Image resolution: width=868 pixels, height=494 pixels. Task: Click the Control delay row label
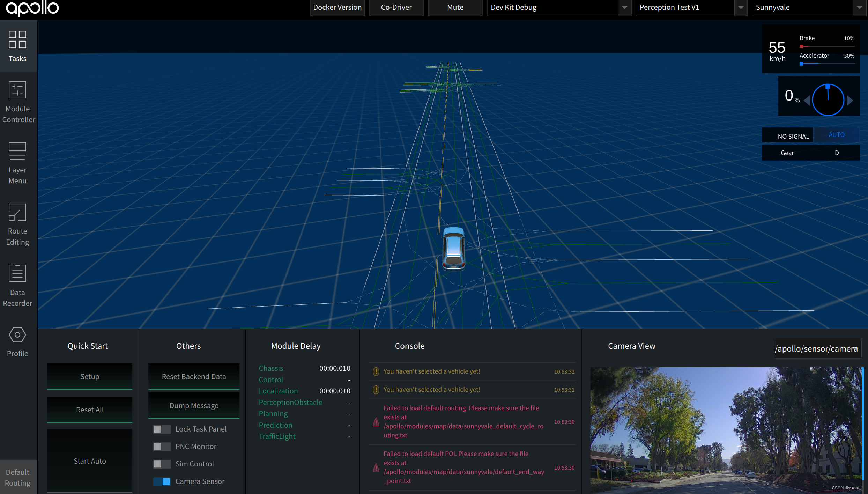[x=271, y=380]
